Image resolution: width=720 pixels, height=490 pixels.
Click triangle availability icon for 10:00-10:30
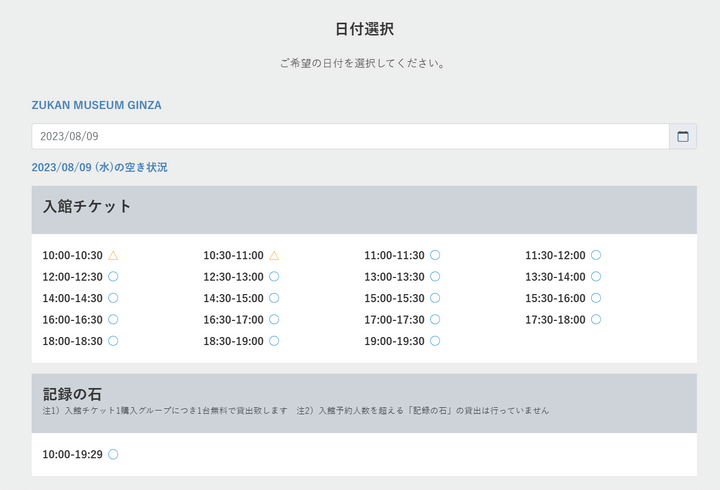(x=113, y=255)
